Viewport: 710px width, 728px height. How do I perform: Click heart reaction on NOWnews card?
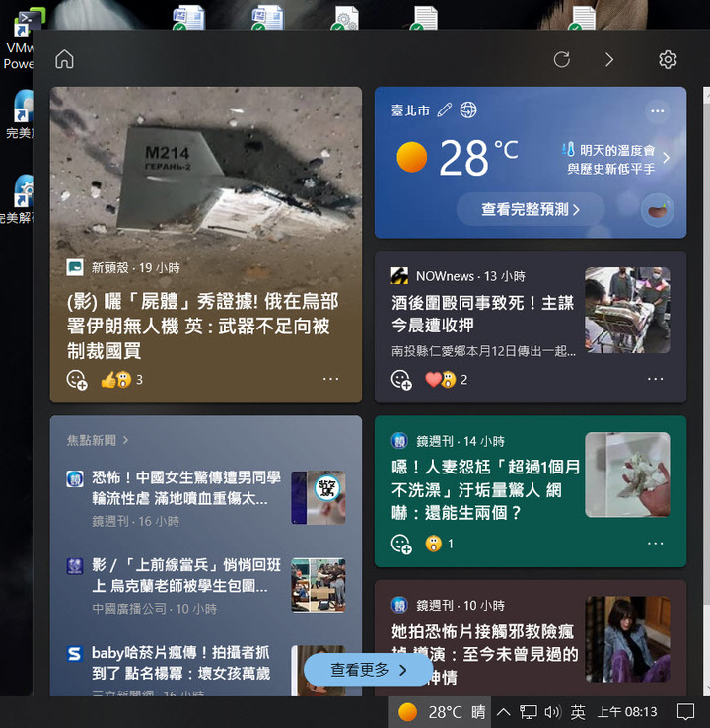[433, 380]
